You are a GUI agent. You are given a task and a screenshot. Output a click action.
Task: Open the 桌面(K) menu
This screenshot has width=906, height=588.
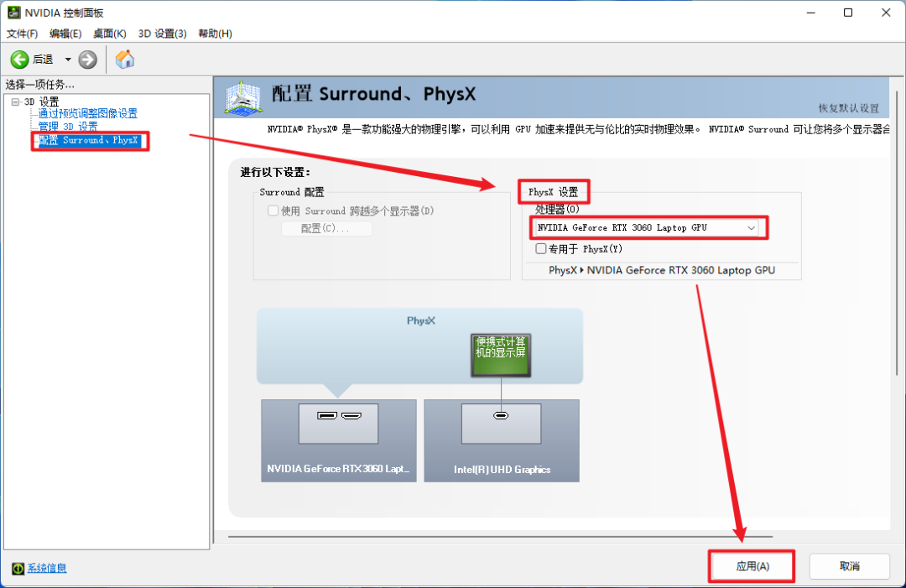pyautogui.click(x=110, y=34)
